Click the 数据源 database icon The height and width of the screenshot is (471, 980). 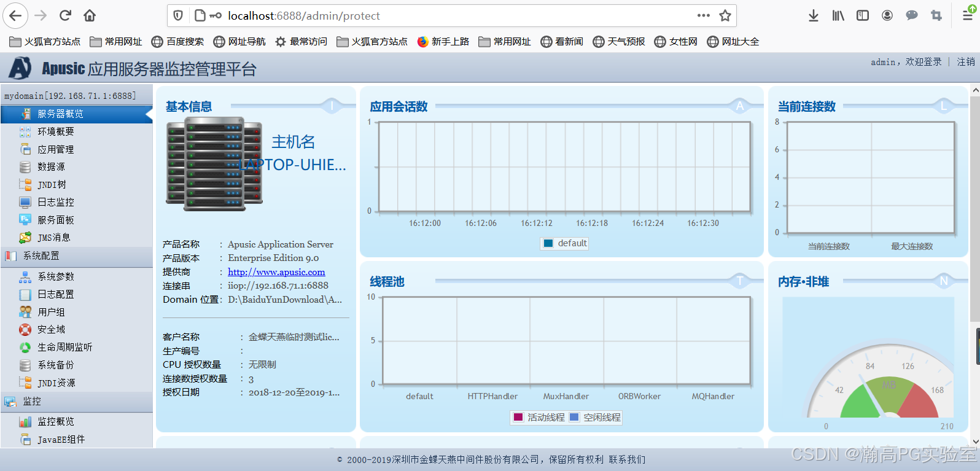click(25, 167)
